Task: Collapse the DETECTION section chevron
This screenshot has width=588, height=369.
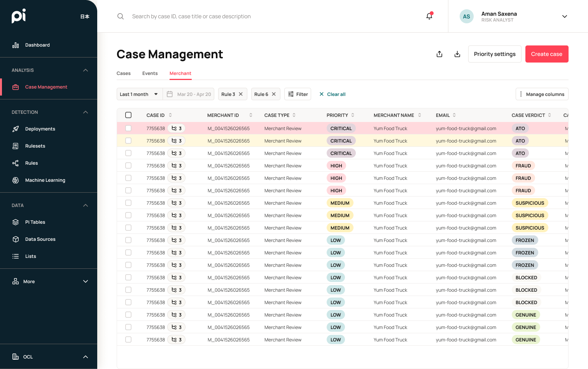Action: click(x=86, y=112)
